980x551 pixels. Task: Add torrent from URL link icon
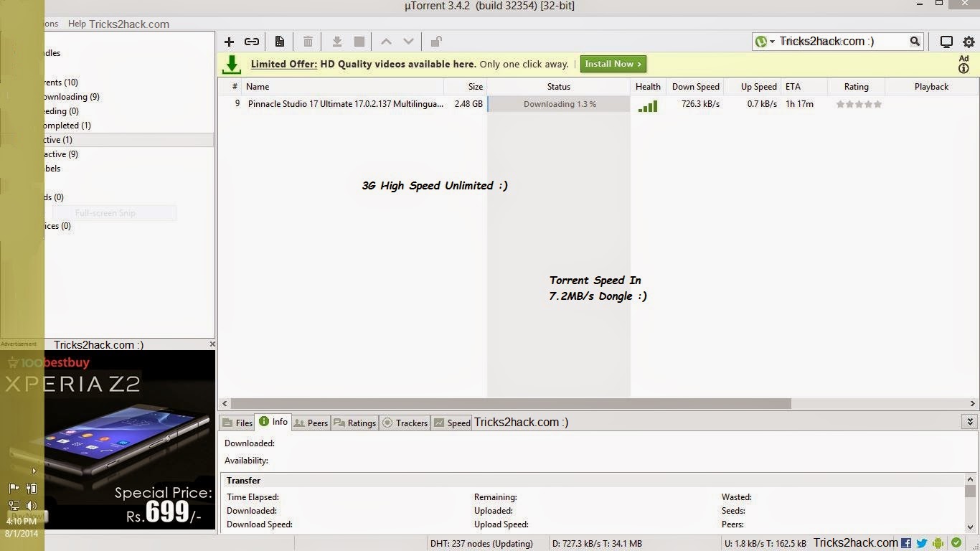tap(252, 42)
